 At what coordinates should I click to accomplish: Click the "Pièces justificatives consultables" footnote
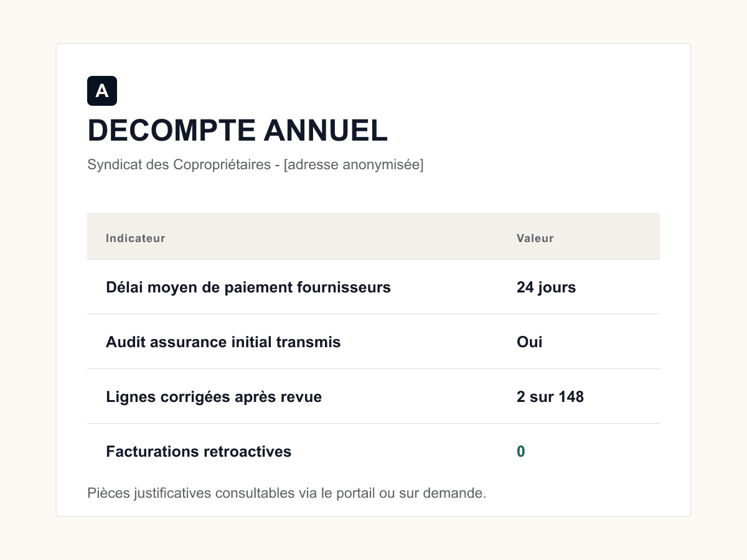(x=286, y=493)
